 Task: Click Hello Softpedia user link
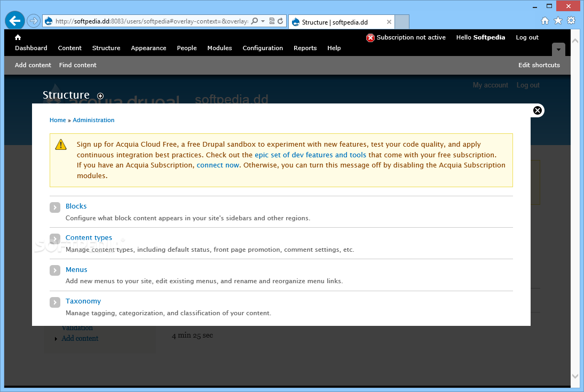coord(480,37)
